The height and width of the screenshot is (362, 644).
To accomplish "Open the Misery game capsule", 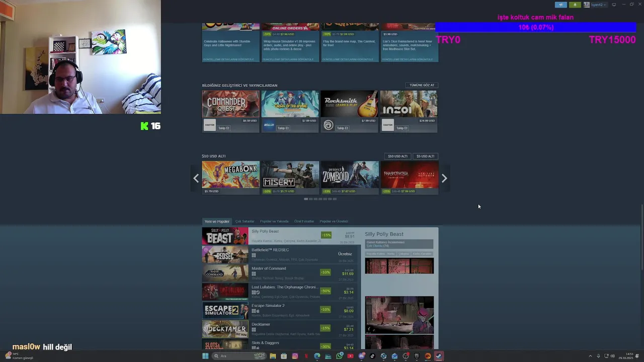I will [x=290, y=177].
